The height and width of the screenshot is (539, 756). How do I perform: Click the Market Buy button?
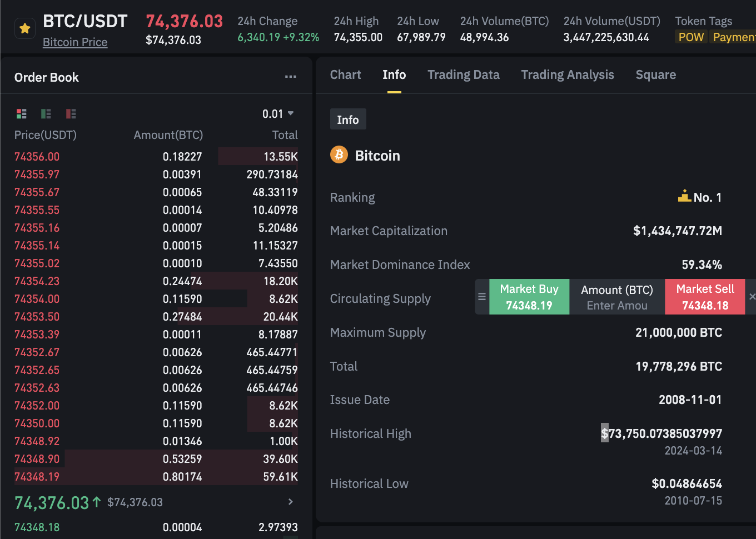pos(529,297)
